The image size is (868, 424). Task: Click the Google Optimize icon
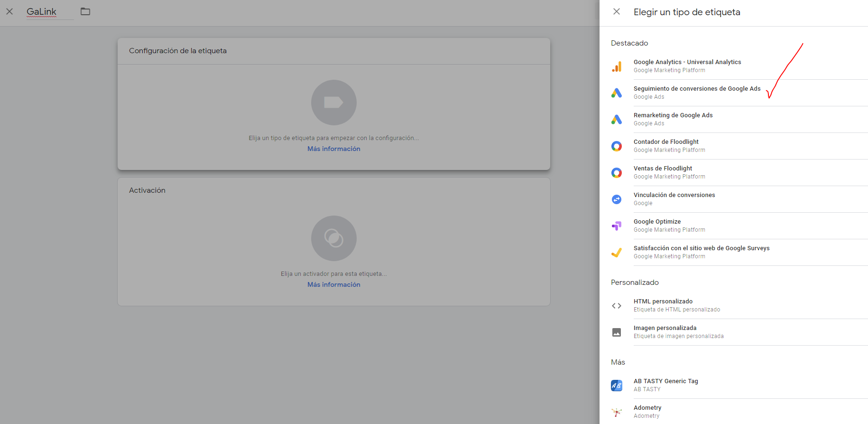(617, 226)
